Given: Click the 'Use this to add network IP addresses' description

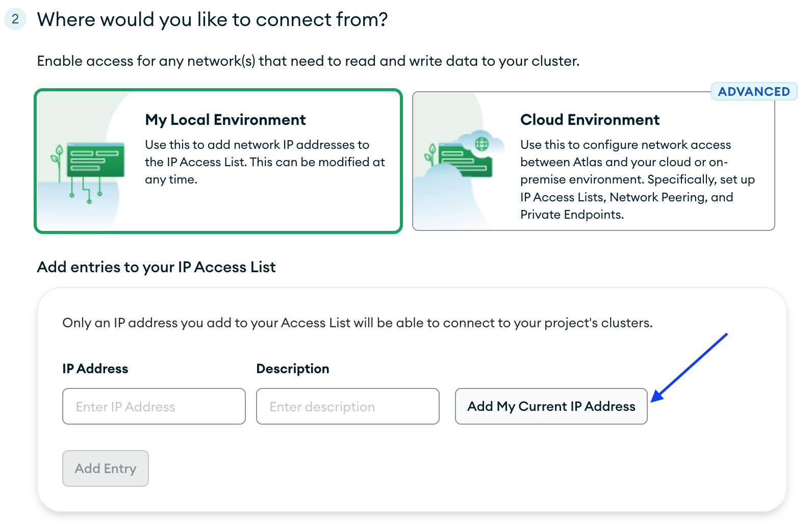Looking at the screenshot, I should tap(265, 162).
